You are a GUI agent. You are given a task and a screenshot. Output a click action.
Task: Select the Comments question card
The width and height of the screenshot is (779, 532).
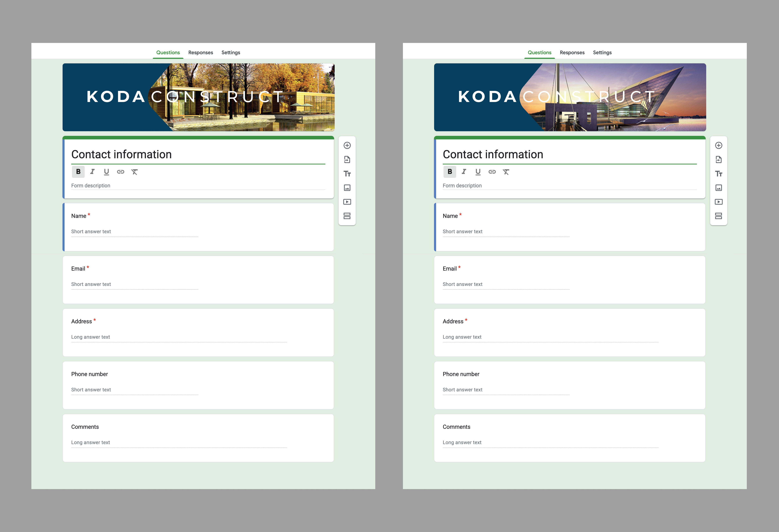[x=198, y=438]
